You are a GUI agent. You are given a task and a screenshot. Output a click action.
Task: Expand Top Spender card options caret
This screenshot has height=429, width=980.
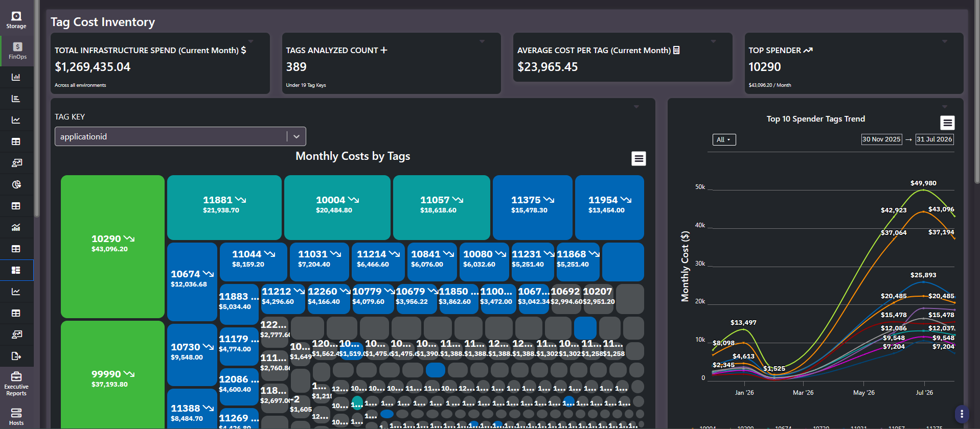(945, 41)
